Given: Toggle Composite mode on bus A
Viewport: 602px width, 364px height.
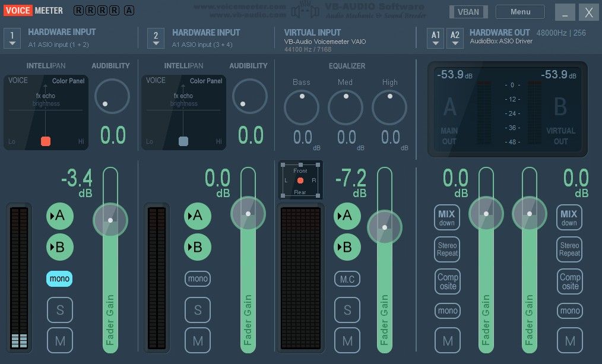Looking at the screenshot, I should (448, 281).
